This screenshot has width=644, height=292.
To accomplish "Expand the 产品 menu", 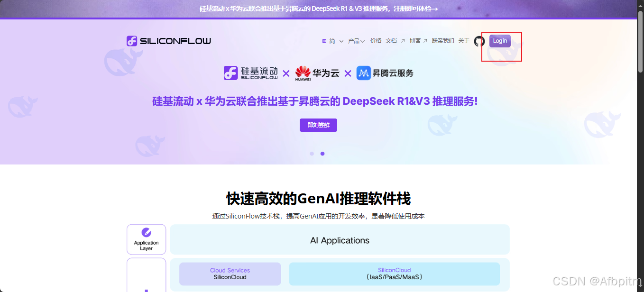I will point(357,41).
